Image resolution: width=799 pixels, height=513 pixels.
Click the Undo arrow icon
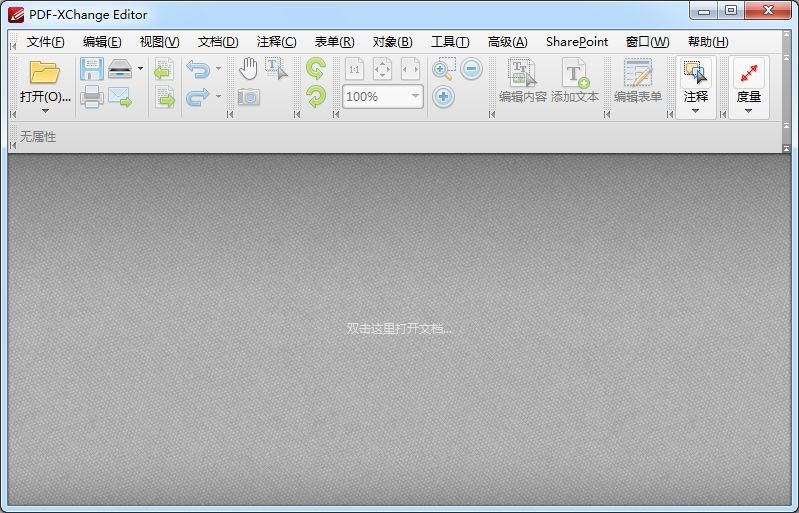(x=198, y=69)
